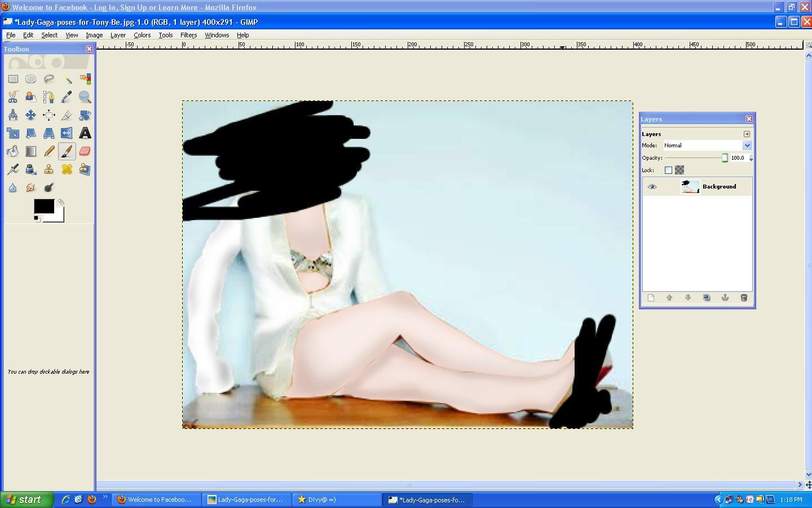Open the File menu
812x508 pixels.
(x=11, y=35)
